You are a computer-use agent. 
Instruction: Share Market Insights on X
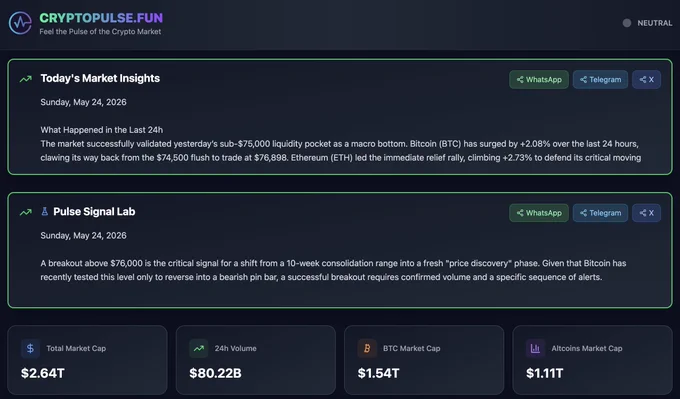pyautogui.click(x=646, y=79)
